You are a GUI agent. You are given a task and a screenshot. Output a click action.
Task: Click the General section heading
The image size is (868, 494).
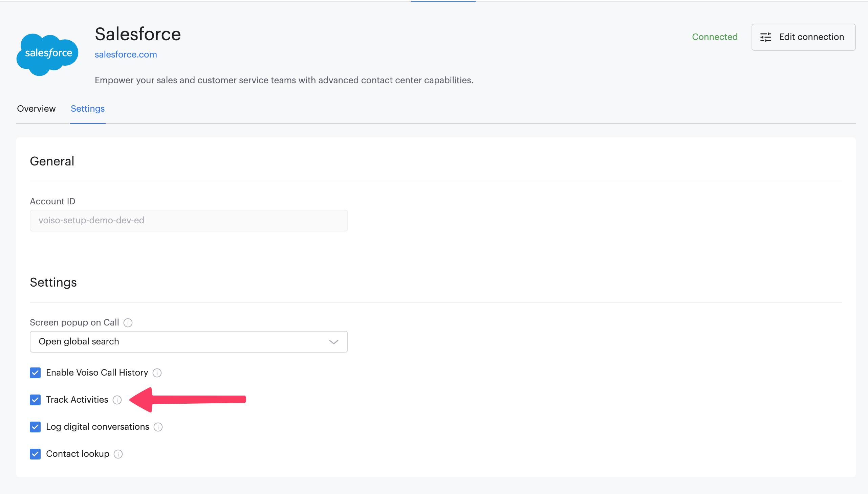(52, 161)
